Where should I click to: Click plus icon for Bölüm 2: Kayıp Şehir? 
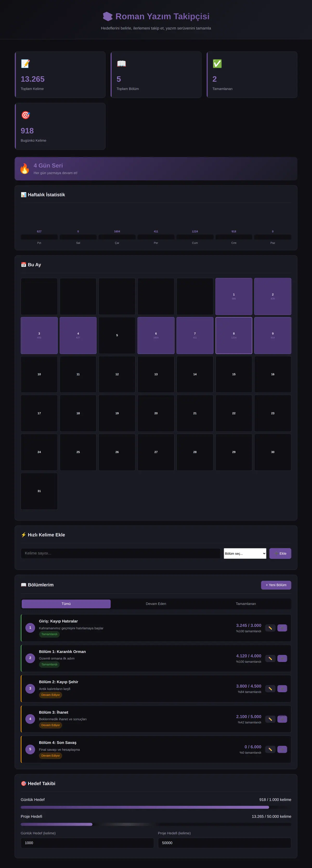coord(282,689)
